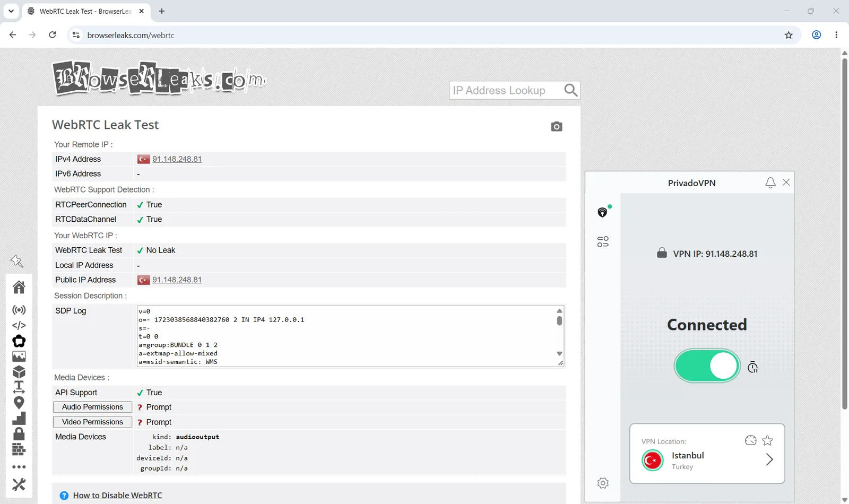Open the IP address broadcast icon in the sidebar
849x504 pixels.
click(x=19, y=310)
